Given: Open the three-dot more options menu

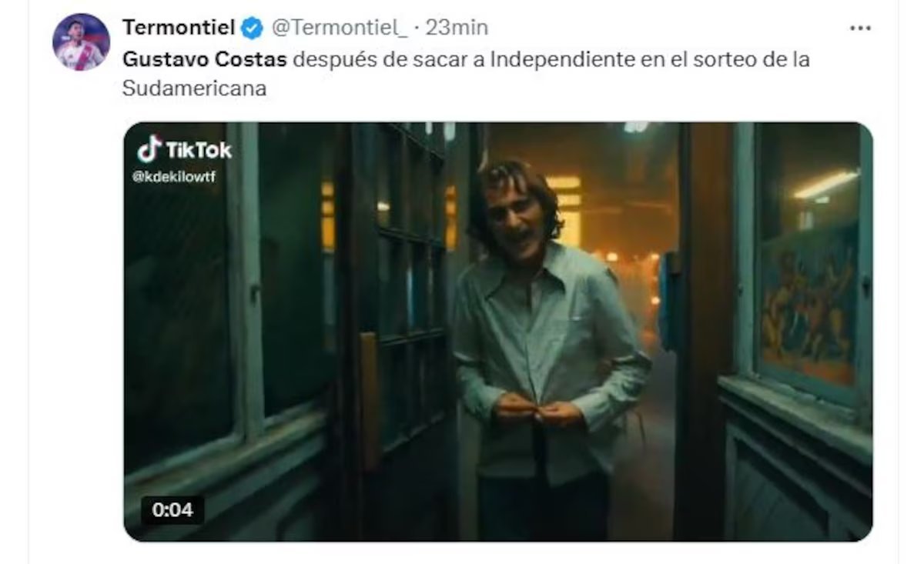Looking at the screenshot, I should tap(860, 28).
